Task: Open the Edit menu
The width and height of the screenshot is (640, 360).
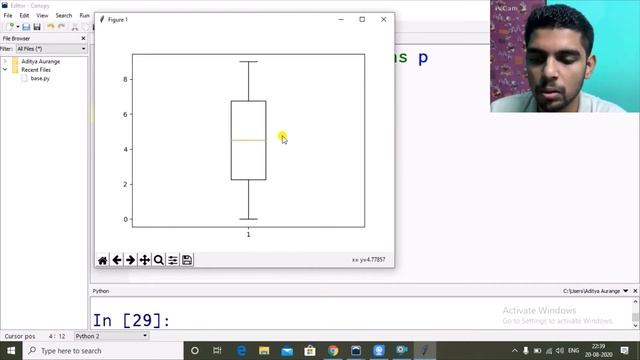Action: click(x=24, y=16)
